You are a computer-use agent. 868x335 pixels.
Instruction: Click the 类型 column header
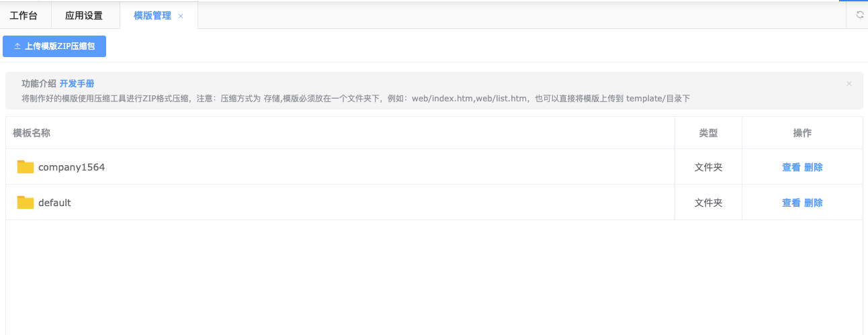[708, 133]
